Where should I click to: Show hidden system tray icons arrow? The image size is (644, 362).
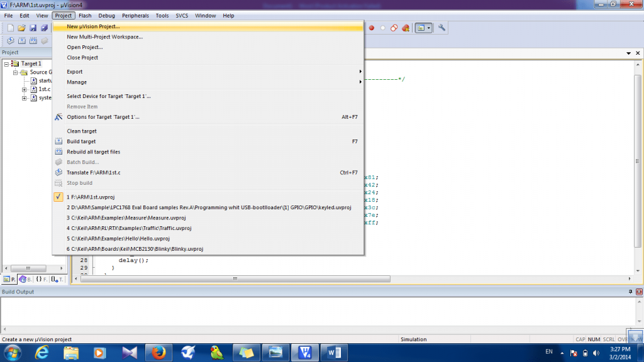(x=562, y=353)
